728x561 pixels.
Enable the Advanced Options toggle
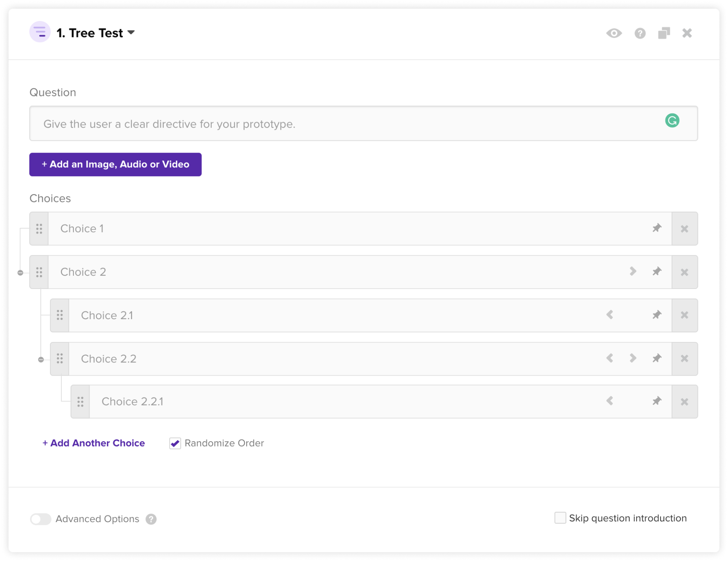(x=41, y=519)
